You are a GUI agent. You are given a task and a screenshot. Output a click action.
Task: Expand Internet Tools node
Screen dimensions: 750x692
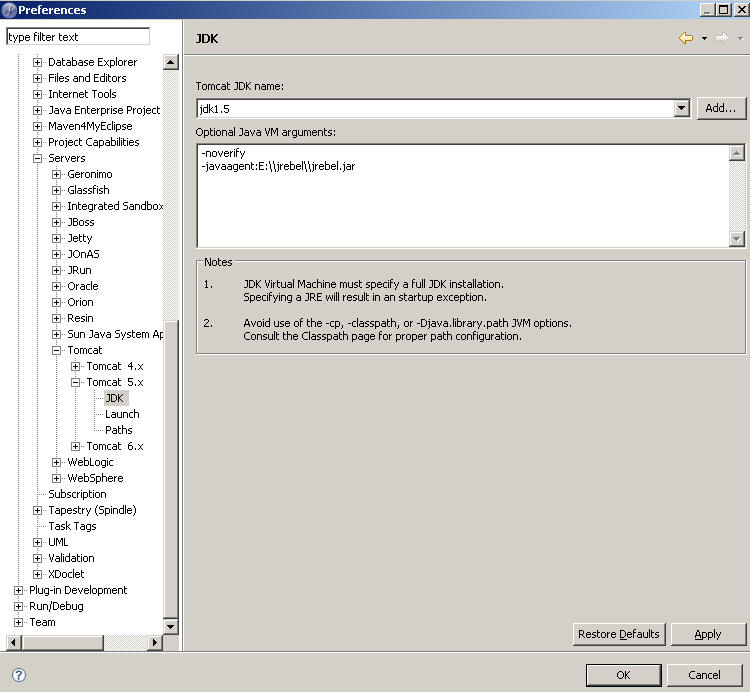(x=37, y=94)
